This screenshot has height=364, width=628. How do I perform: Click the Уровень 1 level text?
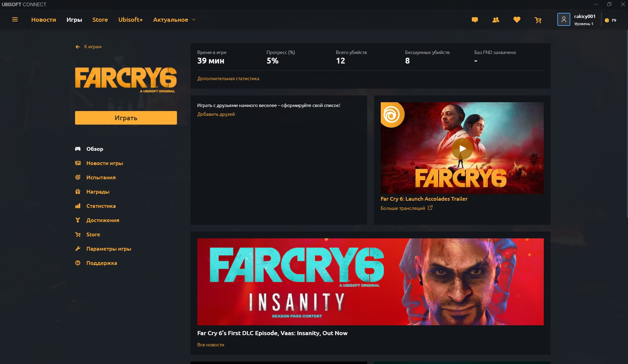pyautogui.click(x=584, y=24)
